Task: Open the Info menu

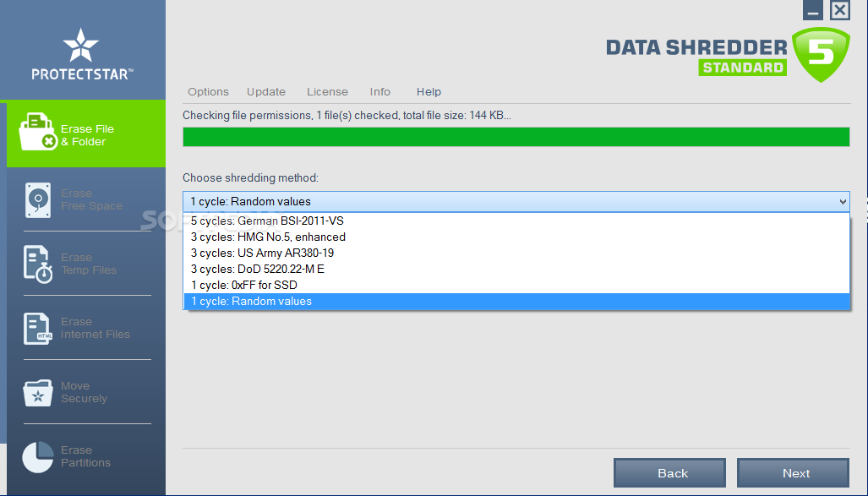Action: click(380, 92)
